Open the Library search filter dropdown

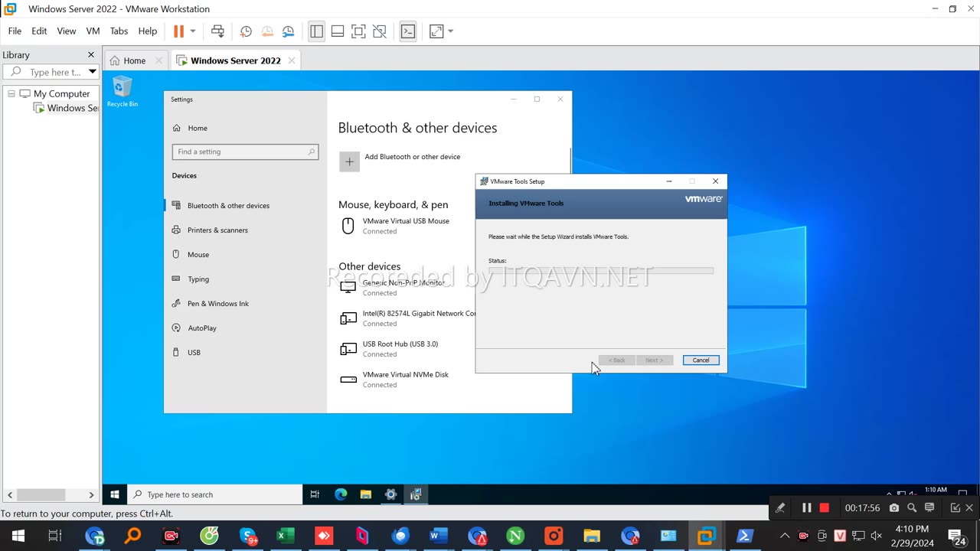93,72
